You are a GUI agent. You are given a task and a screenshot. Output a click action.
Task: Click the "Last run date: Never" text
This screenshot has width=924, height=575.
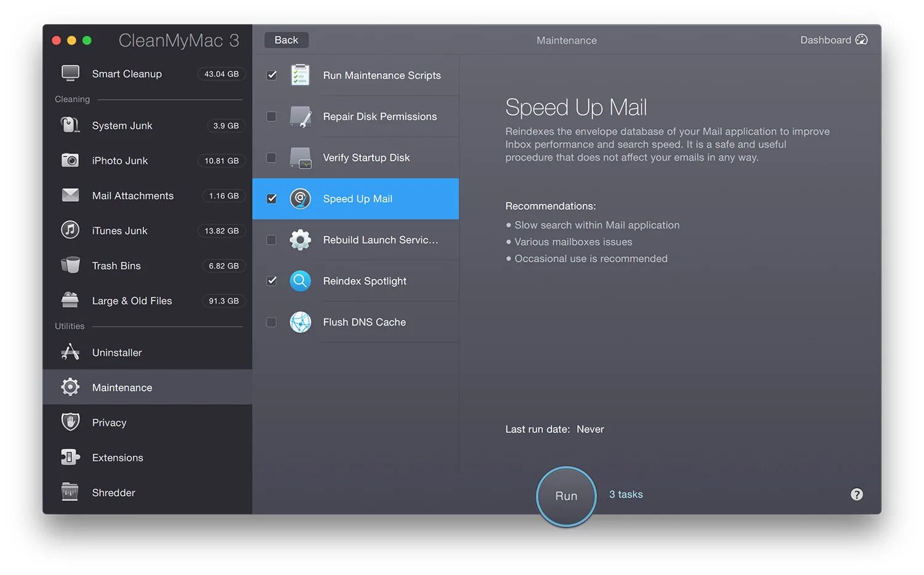click(x=554, y=429)
